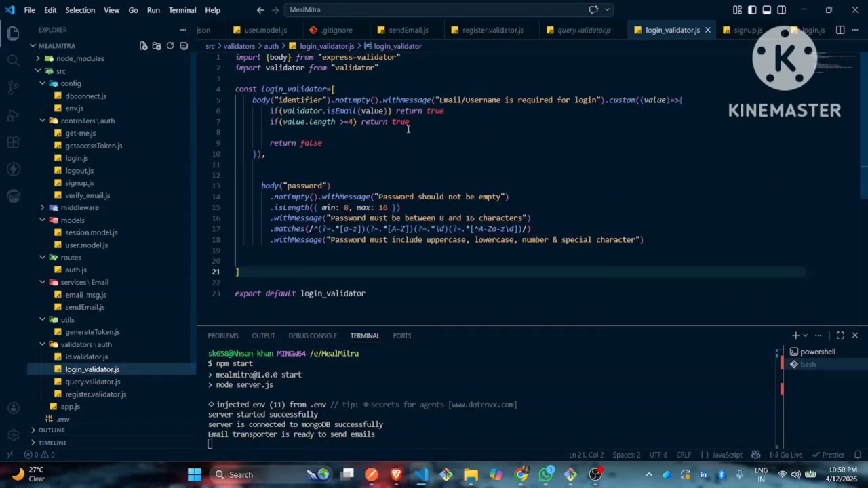Open the File menu

click(x=30, y=10)
